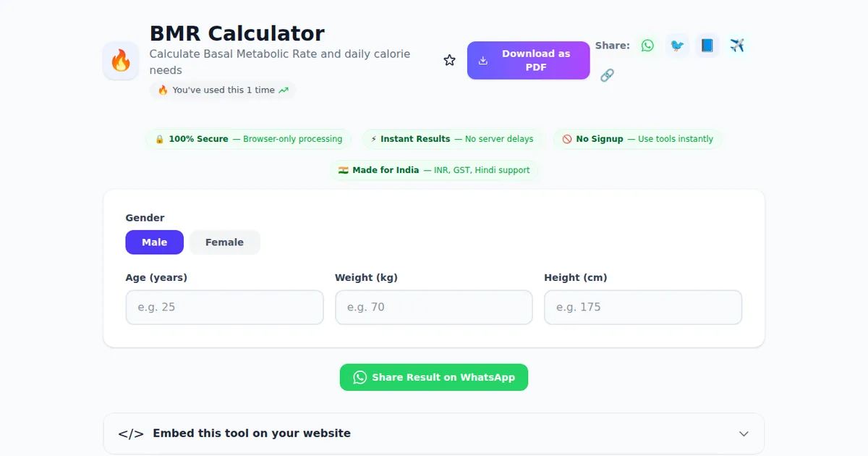Share via the Twitter bird icon

pos(677,46)
